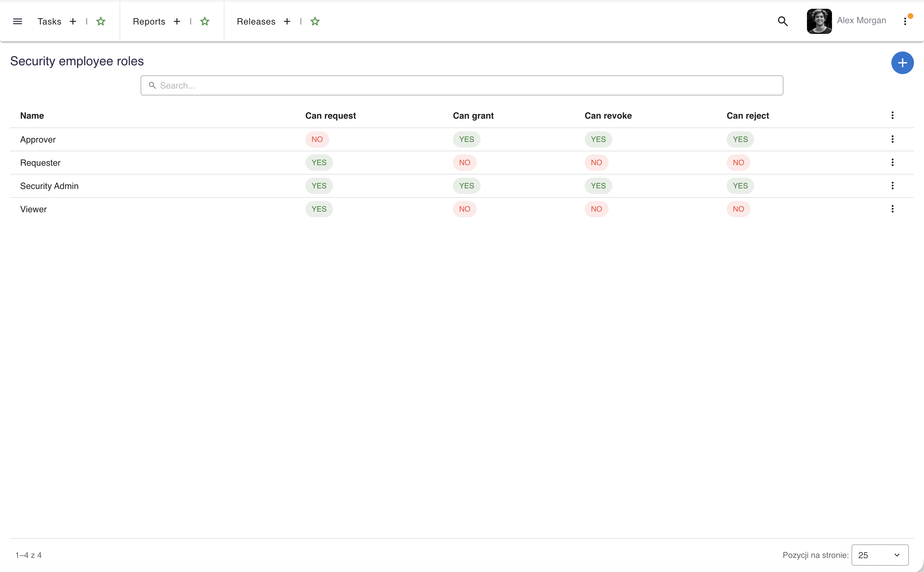Open the Reports tab
Screen dimensions: 924x572
click(x=149, y=22)
